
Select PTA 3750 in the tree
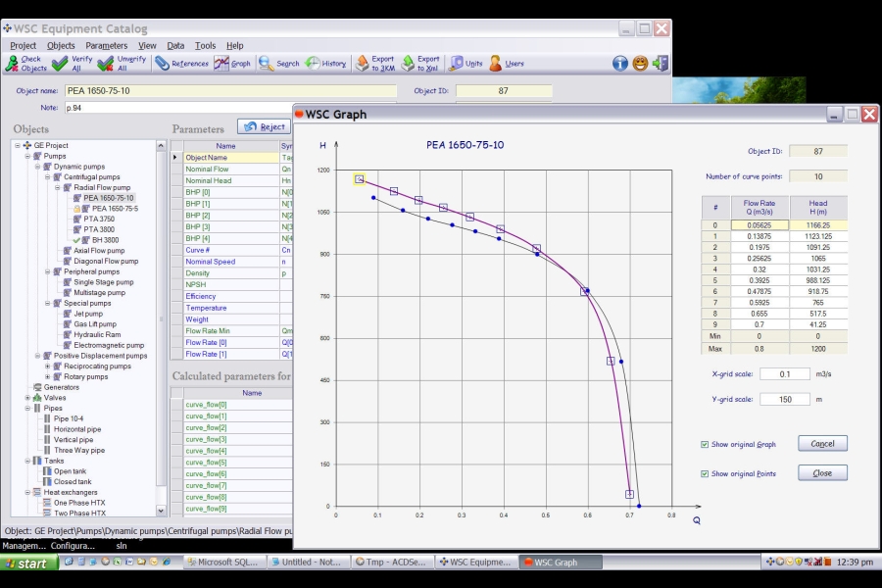[99, 219]
